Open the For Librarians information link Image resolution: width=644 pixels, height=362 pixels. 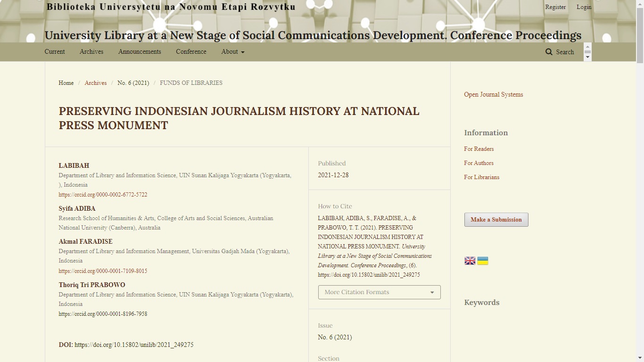click(x=482, y=177)
